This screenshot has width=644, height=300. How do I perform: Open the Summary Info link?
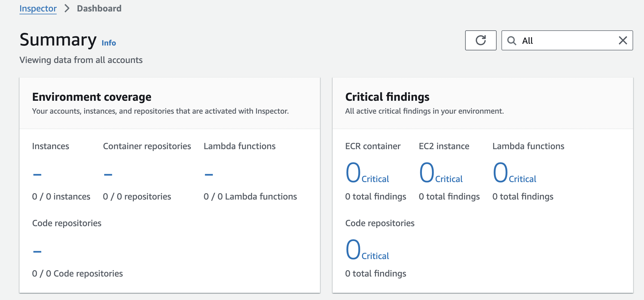[109, 43]
